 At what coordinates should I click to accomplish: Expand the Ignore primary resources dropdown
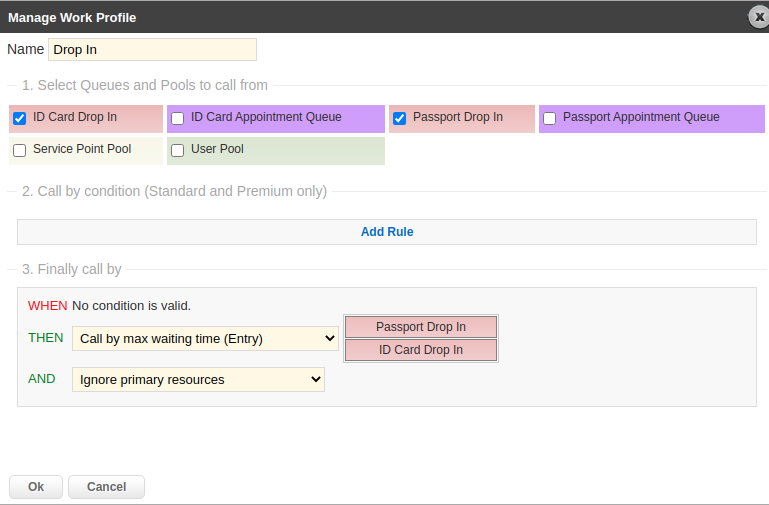click(198, 380)
